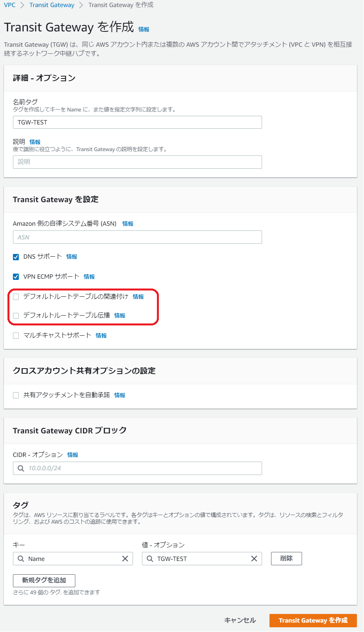Navigate to Transit Gateway via breadcrumb
Screen dimensions: 364x632
click(51, 5)
